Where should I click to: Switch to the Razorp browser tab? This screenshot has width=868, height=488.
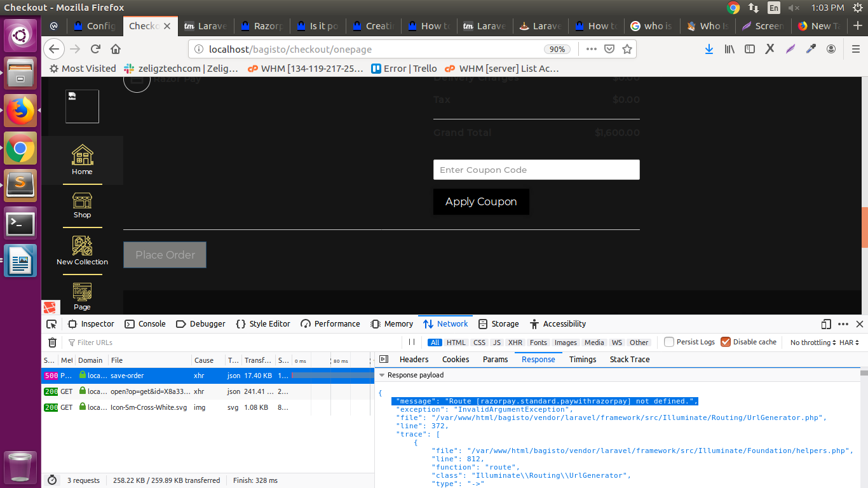pyautogui.click(x=262, y=26)
